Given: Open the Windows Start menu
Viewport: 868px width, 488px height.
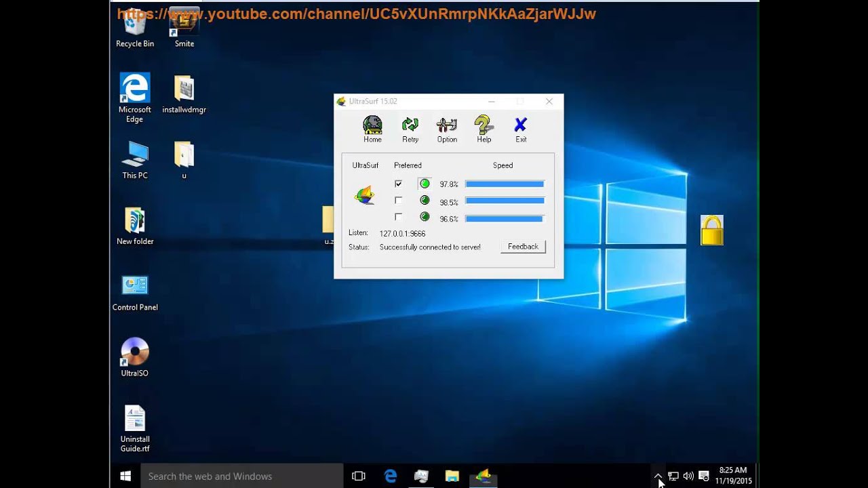Looking at the screenshot, I should pyautogui.click(x=125, y=476).
